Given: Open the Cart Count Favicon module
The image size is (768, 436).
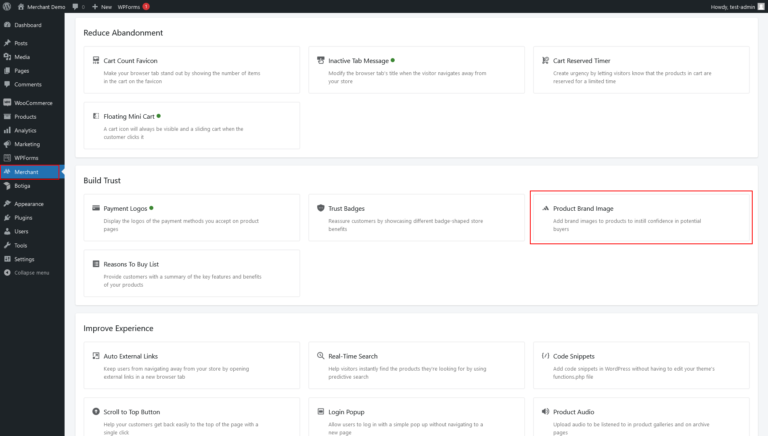Looking at the screenshot, I should [192, 70].
